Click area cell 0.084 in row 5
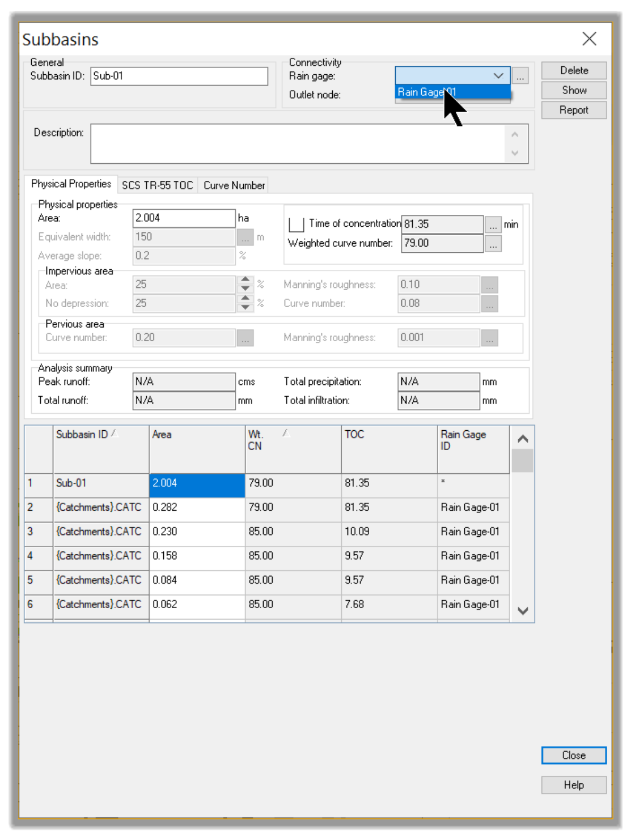 [x=197, y=583]
